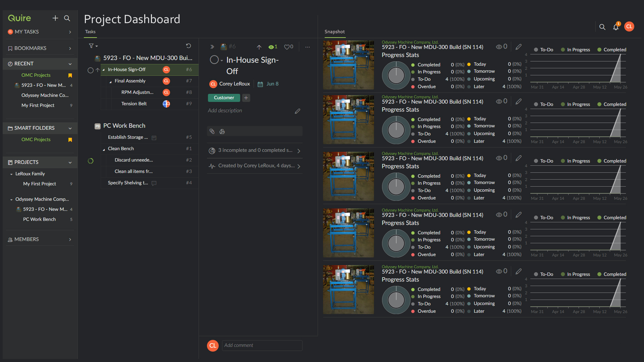Viewport: 644px width, 362px height.
Task: Click the heart like icon in task detail
Action: (287, 47)
